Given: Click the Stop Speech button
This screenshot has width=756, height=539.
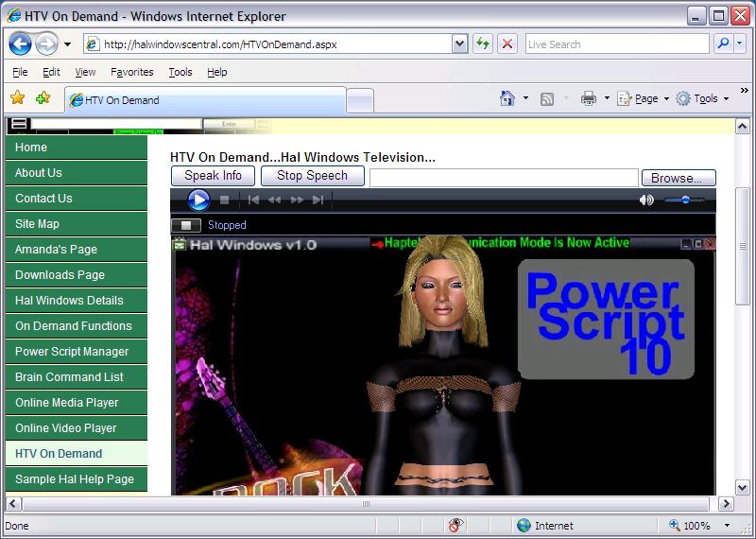Looking at the screenshot, I should point(313,176).
